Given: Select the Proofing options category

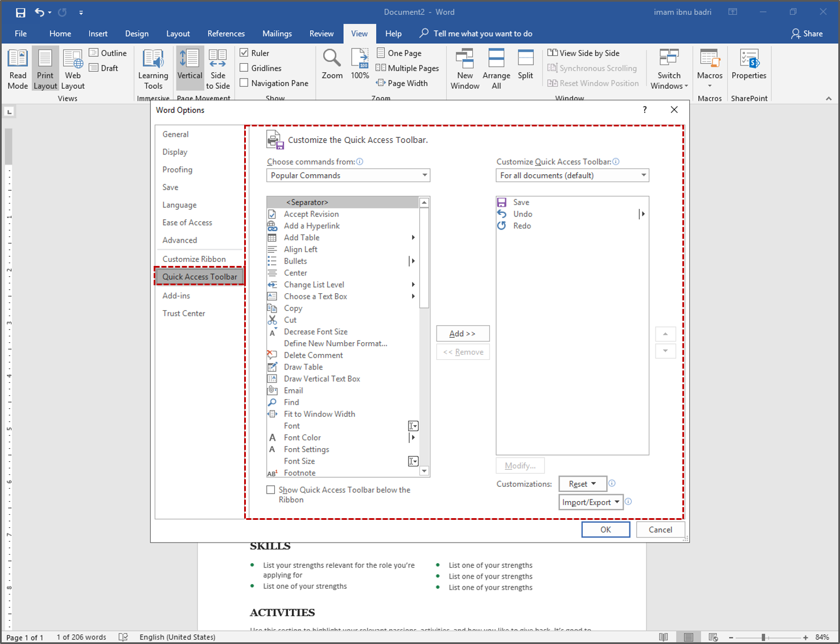Looking at the screenshot, I should tap(199, 170).
